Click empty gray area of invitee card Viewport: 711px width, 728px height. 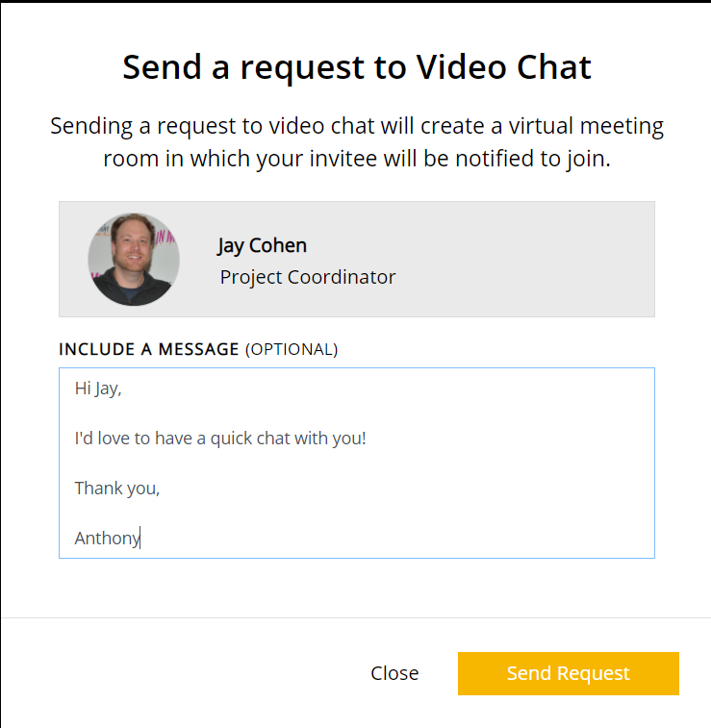tap(524, 259)
